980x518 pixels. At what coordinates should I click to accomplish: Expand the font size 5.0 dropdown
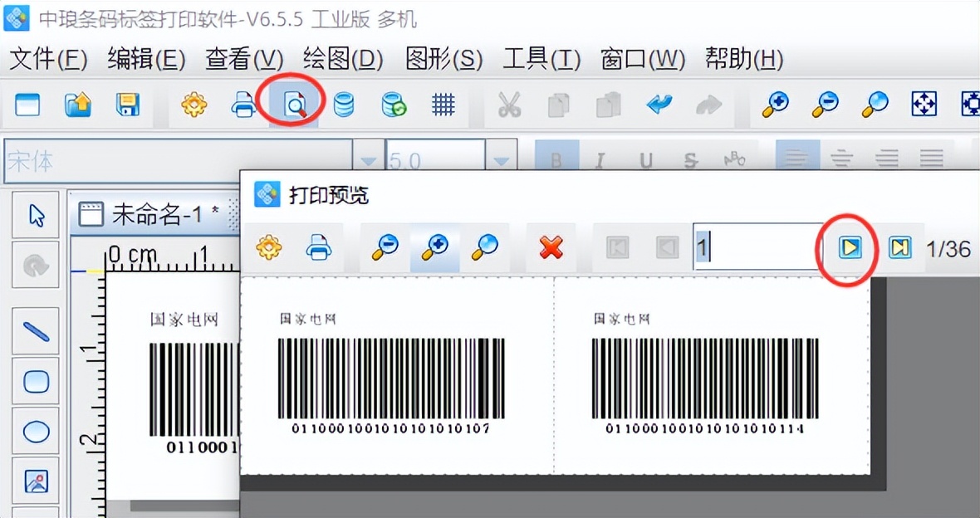[x=502, y=162]
